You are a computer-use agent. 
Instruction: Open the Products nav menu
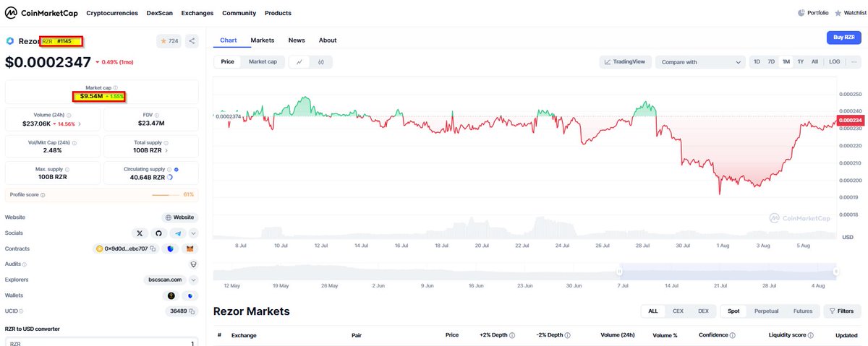(x=278, y=13)
